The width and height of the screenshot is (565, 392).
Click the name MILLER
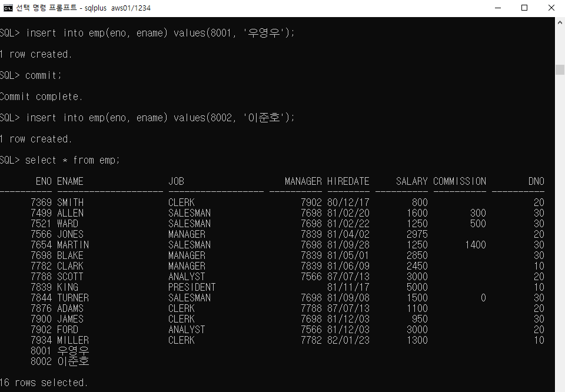pyautogui.click(x=73, y=340)
